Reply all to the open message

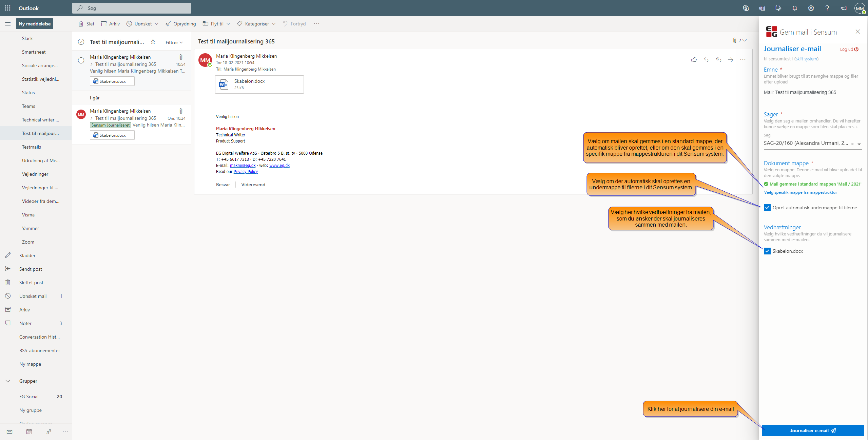pyautogui.click(x=718, y=60)
